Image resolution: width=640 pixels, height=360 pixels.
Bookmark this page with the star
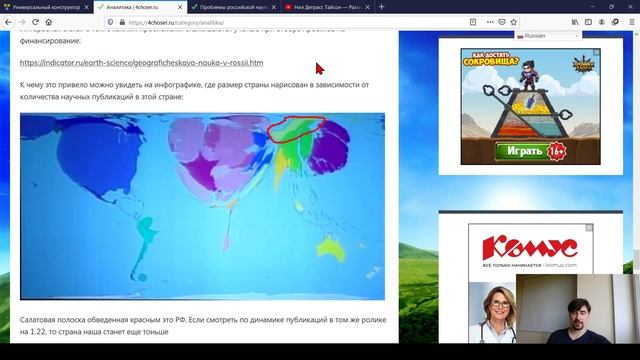(x=514, y=22)
